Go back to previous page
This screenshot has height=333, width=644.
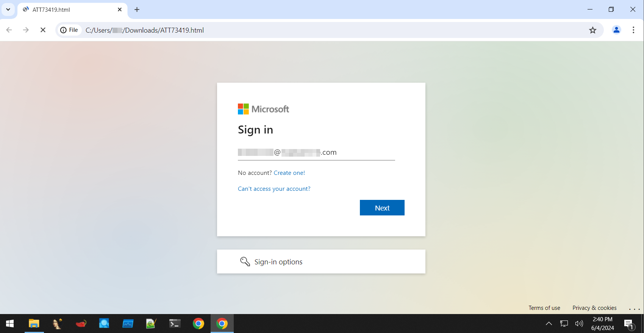click(9, 30)
